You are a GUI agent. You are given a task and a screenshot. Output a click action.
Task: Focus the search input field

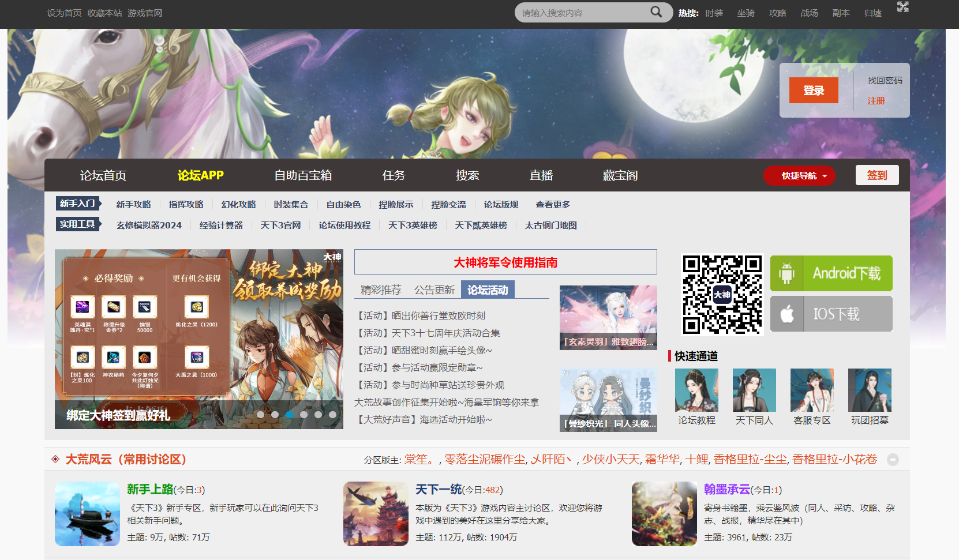583,13
